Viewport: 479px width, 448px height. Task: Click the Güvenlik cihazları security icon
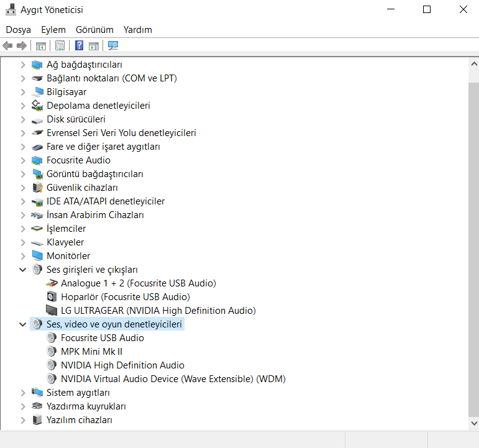[37, 188]
